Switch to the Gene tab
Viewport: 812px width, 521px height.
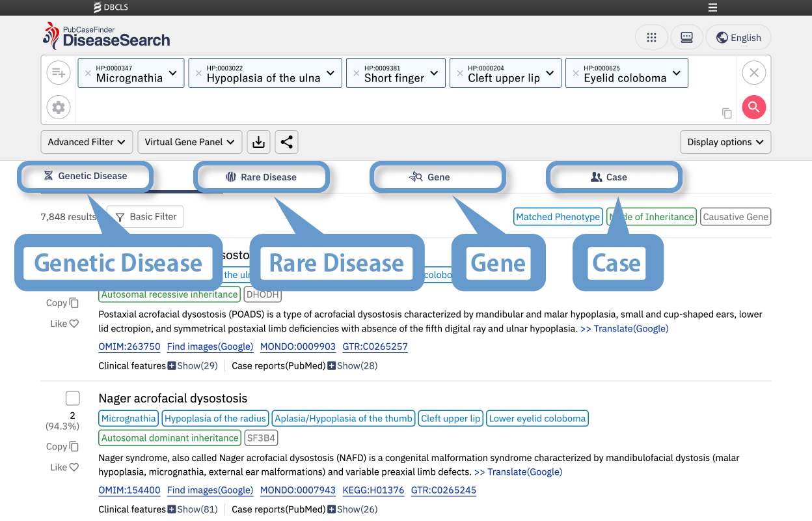click(x=437, y=177)
